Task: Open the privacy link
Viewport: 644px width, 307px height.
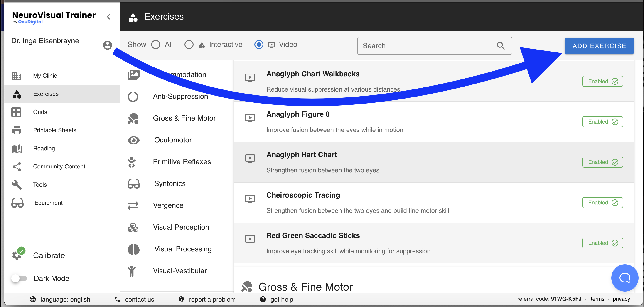Action: point(621,299)
